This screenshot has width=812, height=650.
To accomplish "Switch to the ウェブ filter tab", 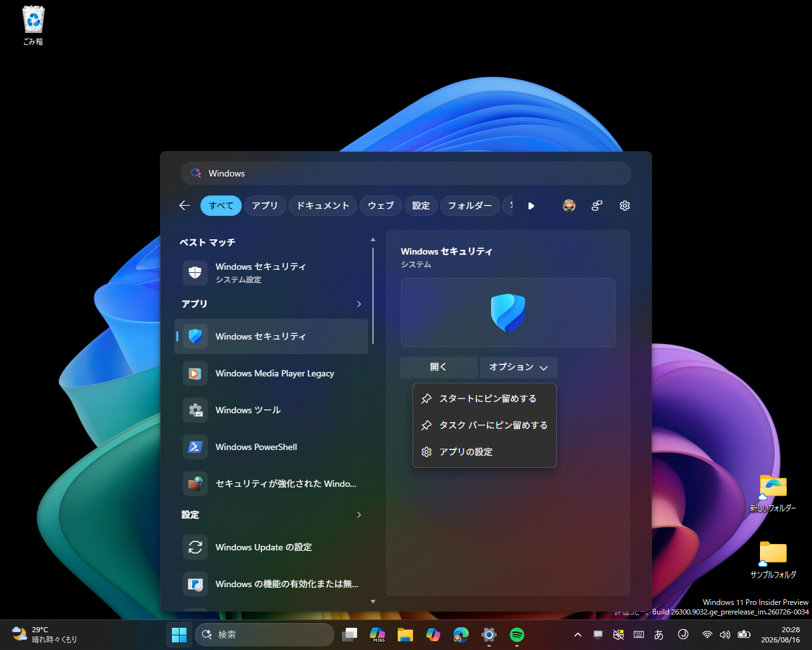I will point(381,206).
